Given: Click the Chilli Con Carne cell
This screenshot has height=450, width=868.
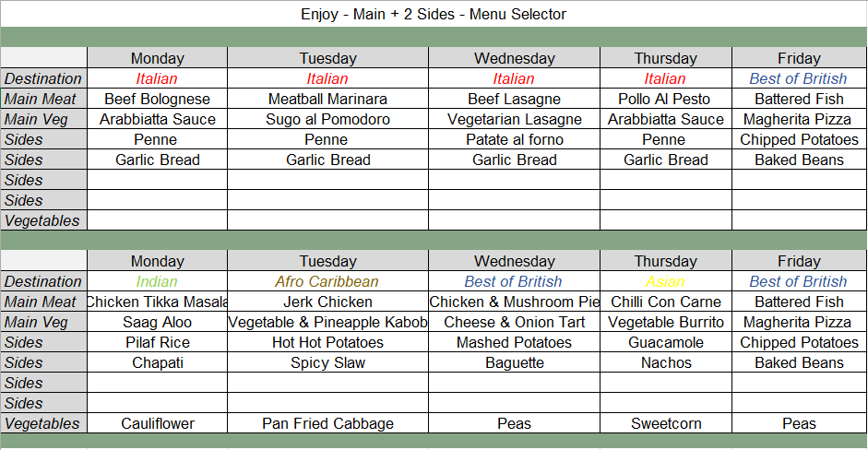Looking at the screenshot, I should [x=665, y=302].
